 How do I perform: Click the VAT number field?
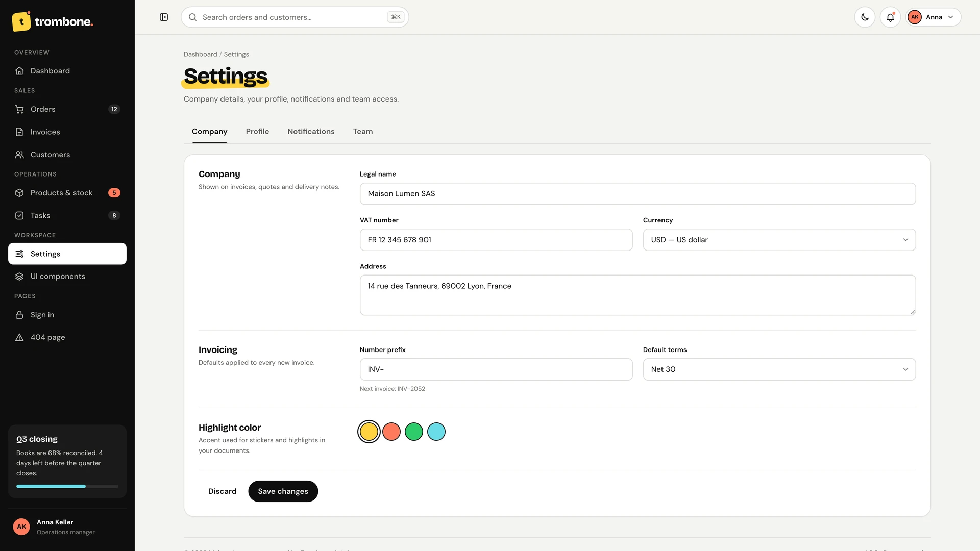tap(496, 240)
